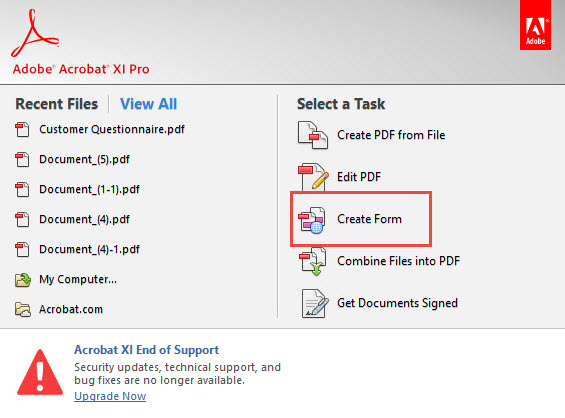The image size is (565, 418).
Task: Open Customer Questionnaire.pdf from recent files
Action: pyautogui.click(x=112, y=129)
